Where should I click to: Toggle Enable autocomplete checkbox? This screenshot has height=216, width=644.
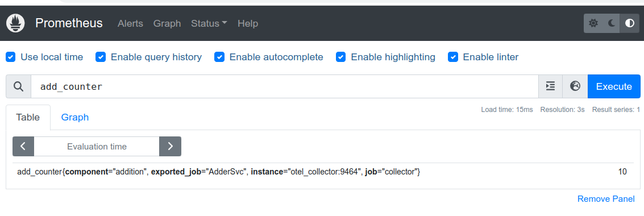click(219, 57)
